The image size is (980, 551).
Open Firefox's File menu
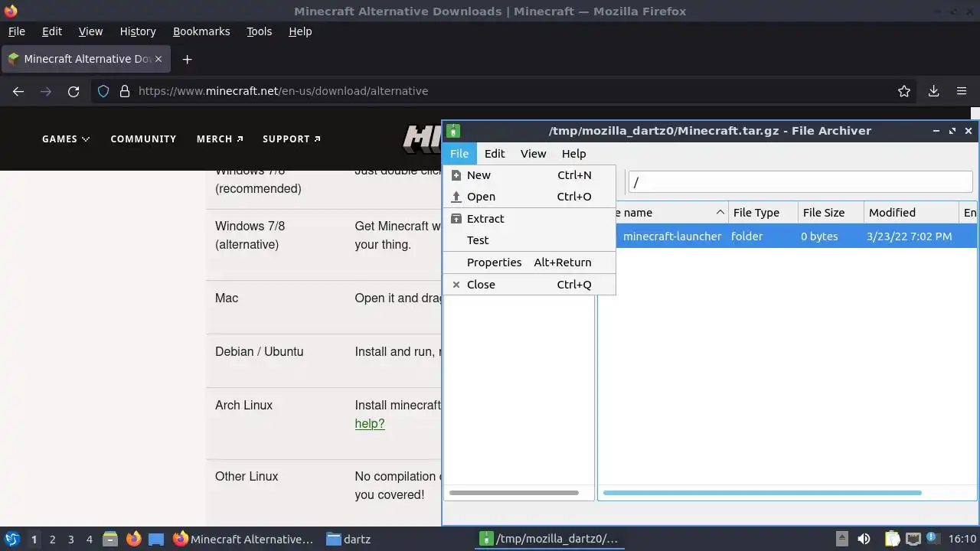[x=16, y=31]
